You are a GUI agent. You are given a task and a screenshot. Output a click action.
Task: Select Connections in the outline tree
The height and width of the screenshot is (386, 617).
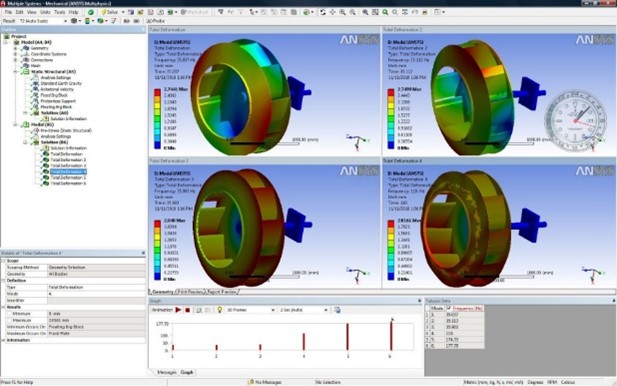click(x=42, y=60)
